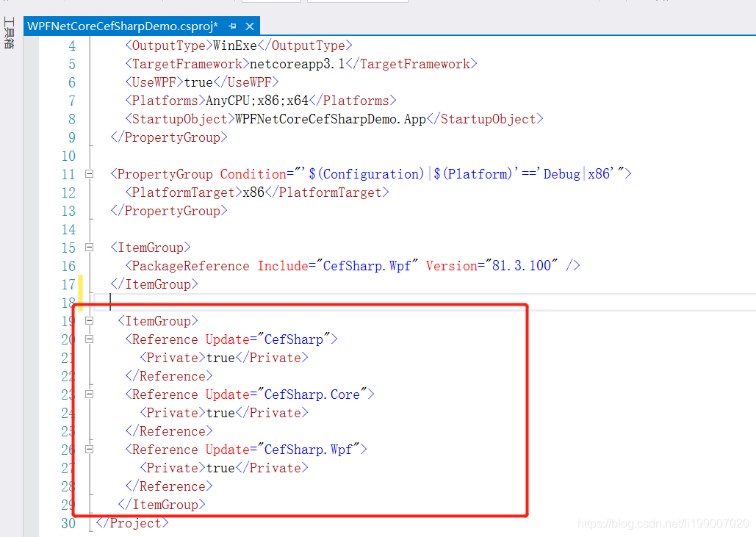Screen dimensions: 756x537
Task: Collapse the red-outlined ItemGroup at line 19
Action: pyautogui.click(x=89, y=320)
